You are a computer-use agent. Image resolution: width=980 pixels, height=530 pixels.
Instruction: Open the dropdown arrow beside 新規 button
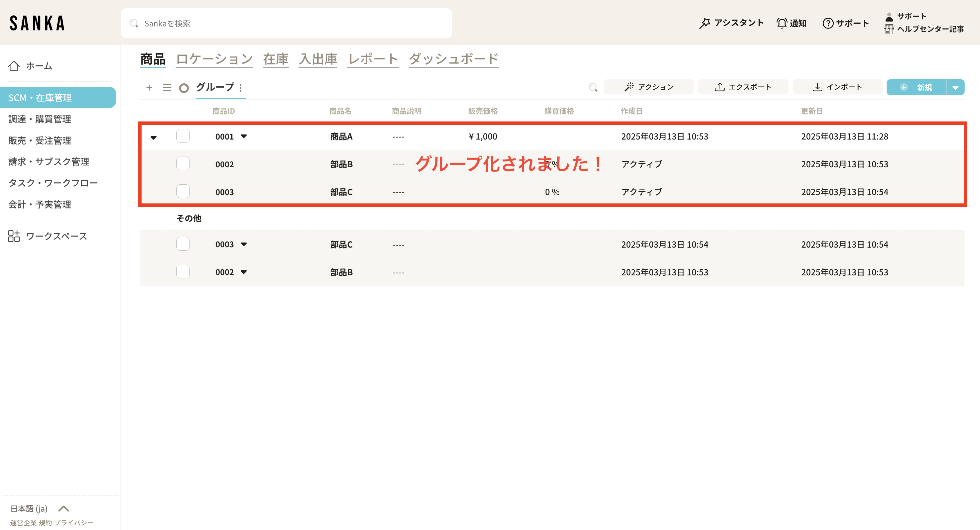955,87
